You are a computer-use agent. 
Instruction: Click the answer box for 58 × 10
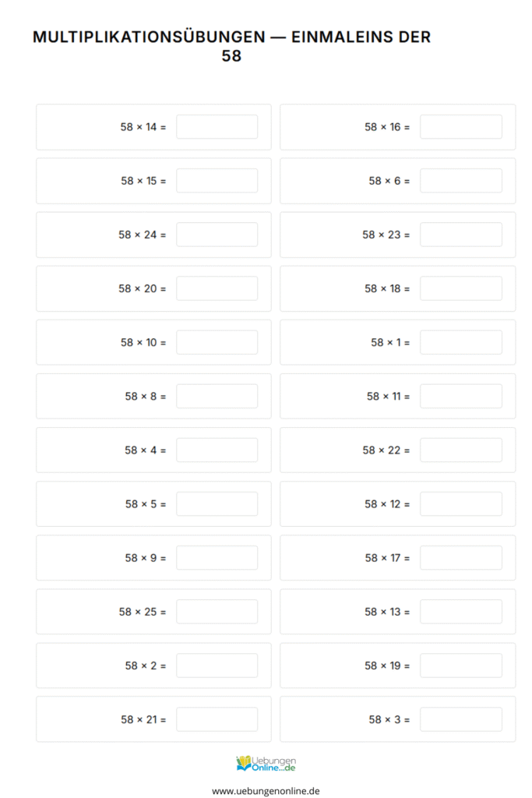point(217,342)
